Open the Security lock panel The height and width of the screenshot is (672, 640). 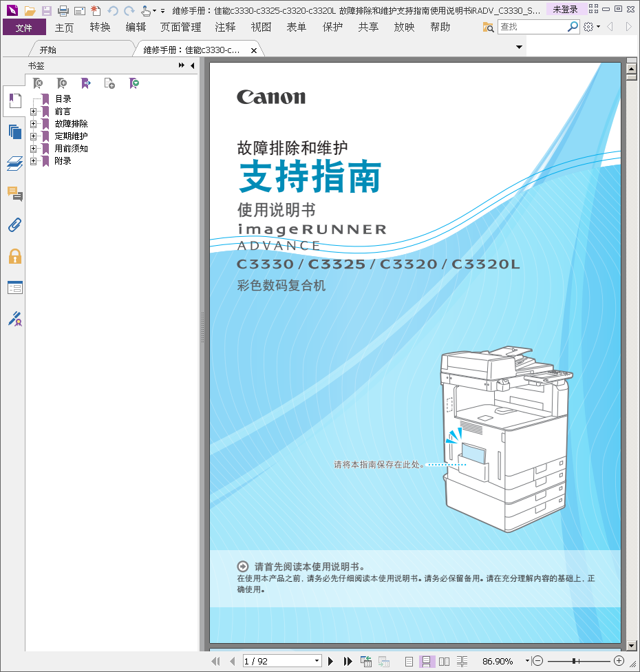15,256
